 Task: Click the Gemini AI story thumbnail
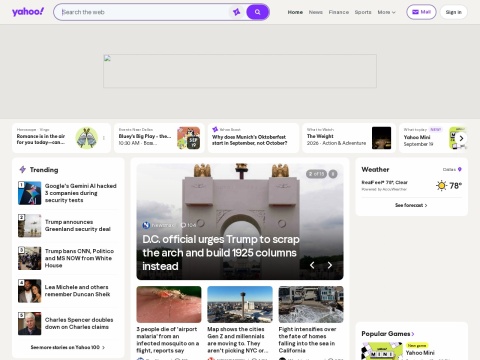coord(30,193)
